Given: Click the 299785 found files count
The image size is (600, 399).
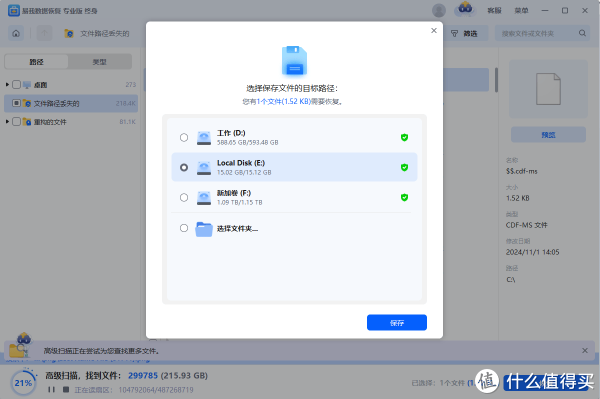Looking at the screenshot, I should 143,376.
